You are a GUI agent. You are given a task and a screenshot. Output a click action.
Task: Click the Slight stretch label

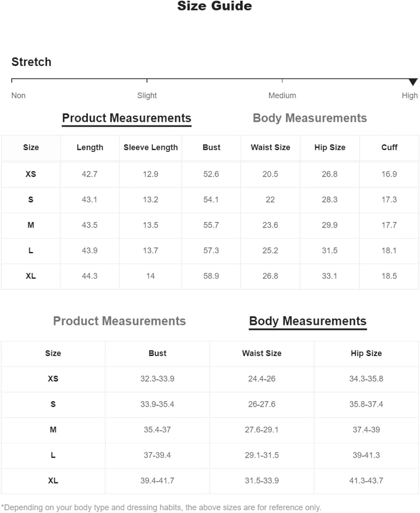click(x=147, y=95)
